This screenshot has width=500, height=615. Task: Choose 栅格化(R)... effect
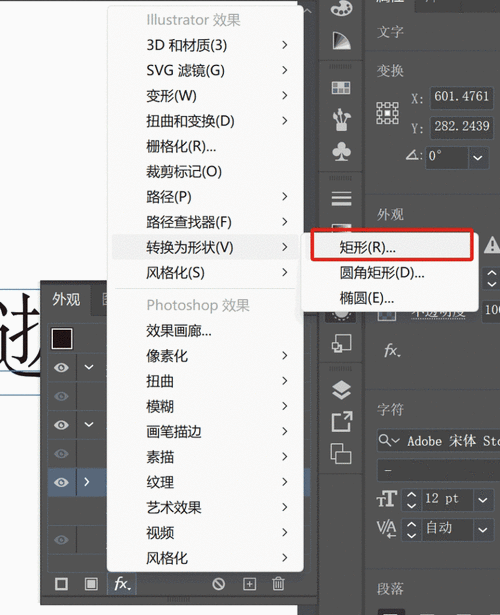205,146
